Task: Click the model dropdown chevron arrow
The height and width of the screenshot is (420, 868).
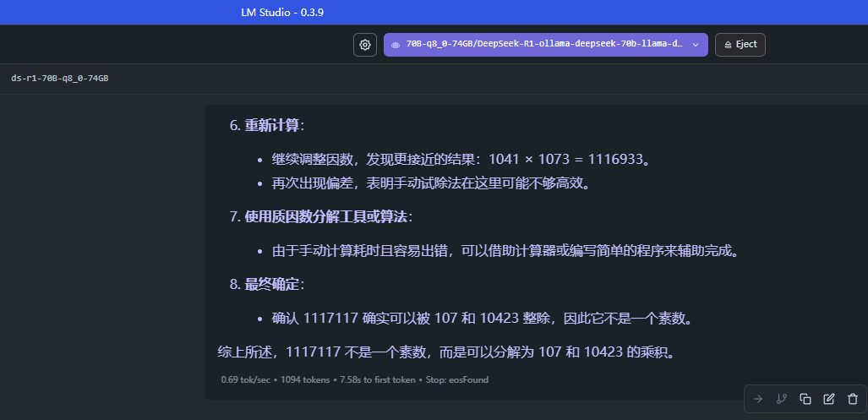Action: point(696,45)
